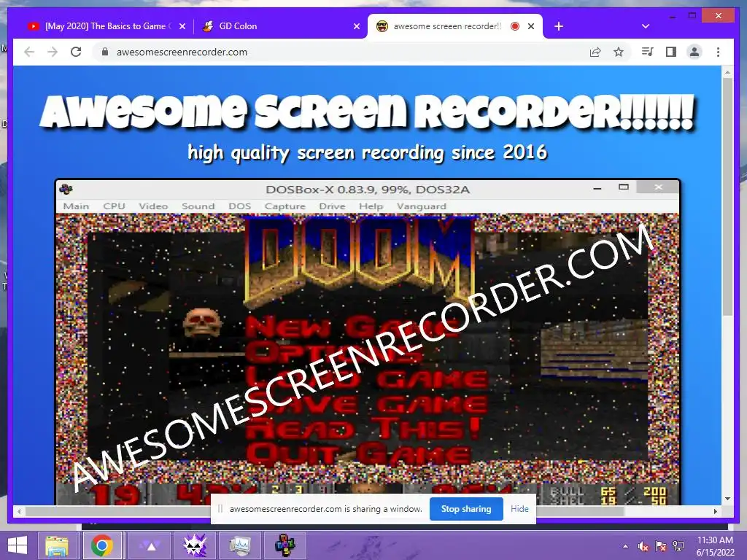Open DOSBox-X CPU menu
The width and height of the screenshot is (747, 560).
pos(115,206)
